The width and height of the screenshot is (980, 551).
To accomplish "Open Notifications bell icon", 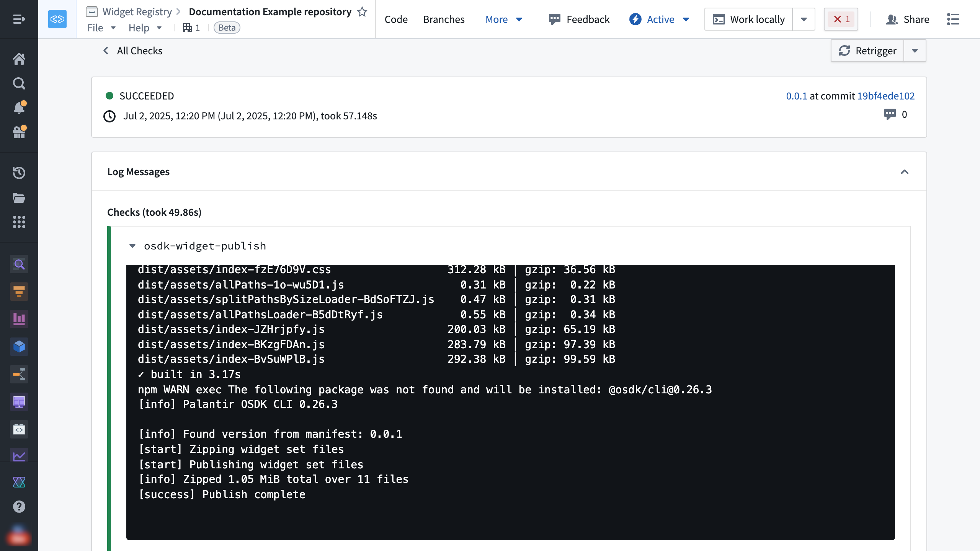I will [19, 108].
